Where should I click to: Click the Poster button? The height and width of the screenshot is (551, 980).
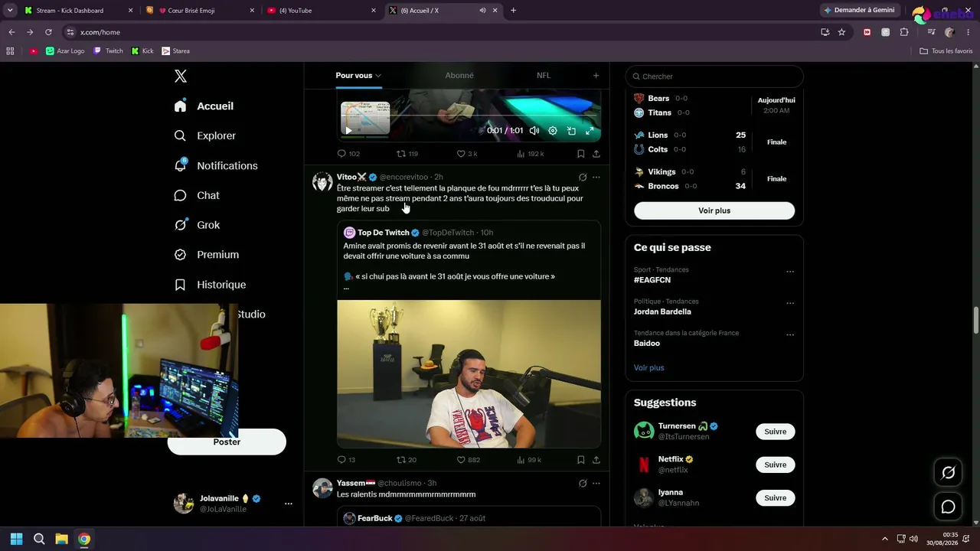(x=227, y=442)
